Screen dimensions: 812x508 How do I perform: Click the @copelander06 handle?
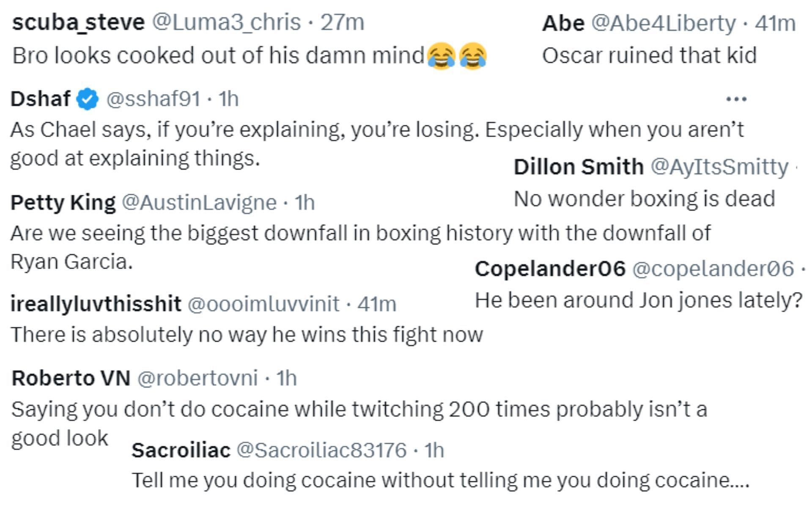(713, 269)
